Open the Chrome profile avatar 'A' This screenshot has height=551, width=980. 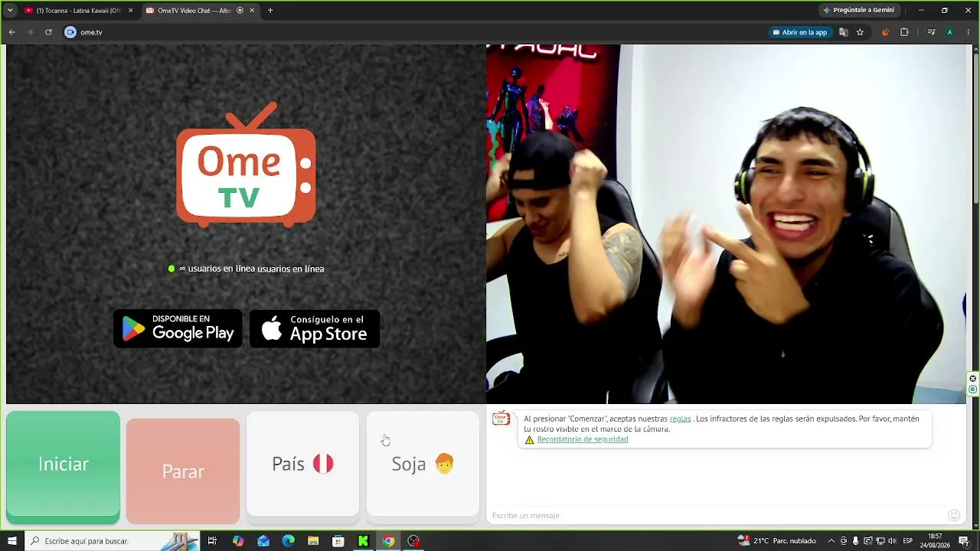pyautogui.click(x=949, y=32)
